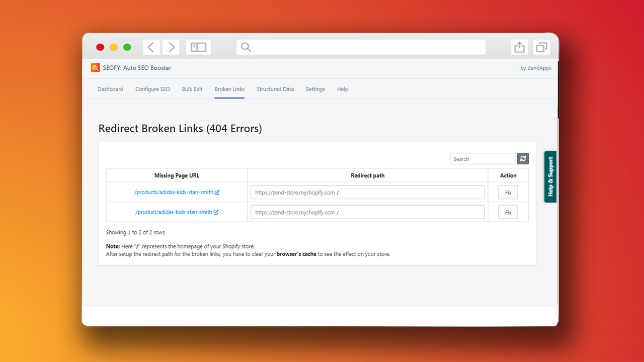Click the ZendApps developer link
The height and width of the screenshot is (362, 644).
coord(536,67)
